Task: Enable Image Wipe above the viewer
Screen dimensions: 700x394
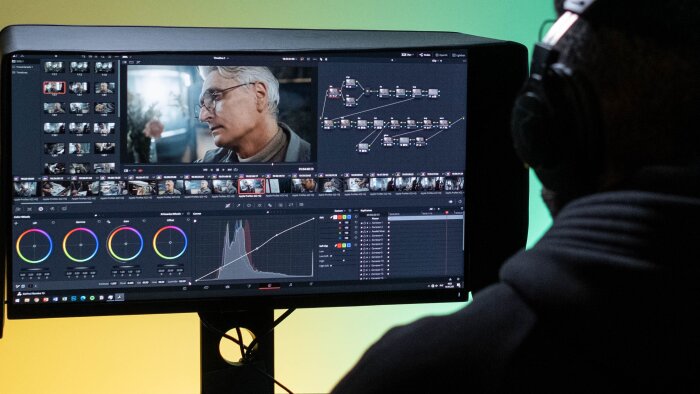Action: pos(125,62)
